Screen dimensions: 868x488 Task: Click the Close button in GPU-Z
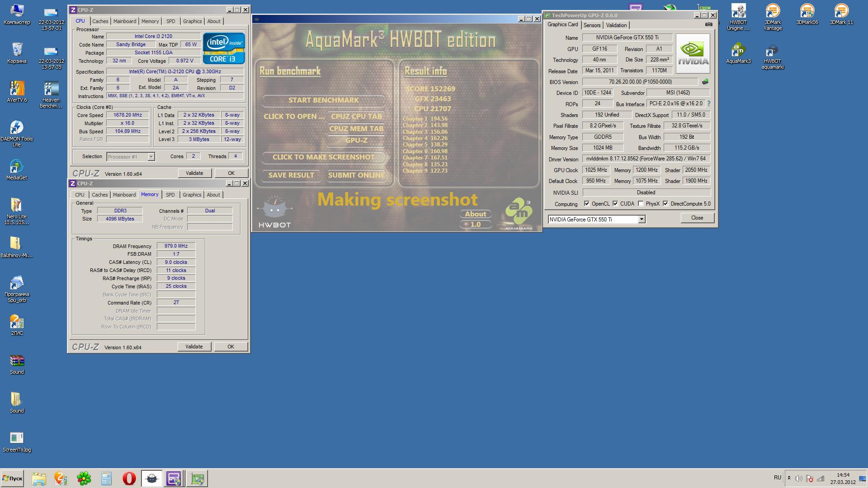(697, 218)
